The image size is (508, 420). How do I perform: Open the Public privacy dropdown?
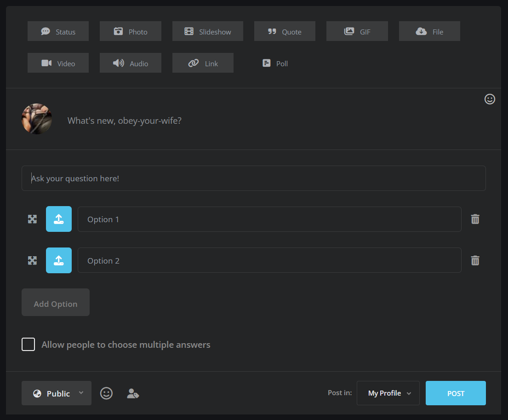pos(57,393)
